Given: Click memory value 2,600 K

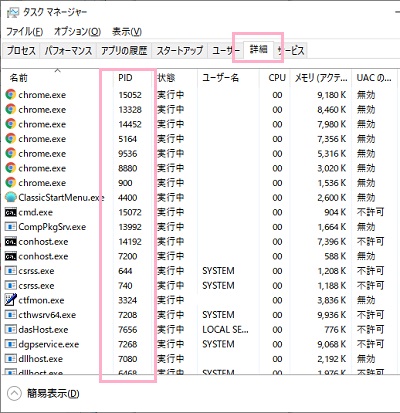Looking at the screenshot, I should [332, 198].
